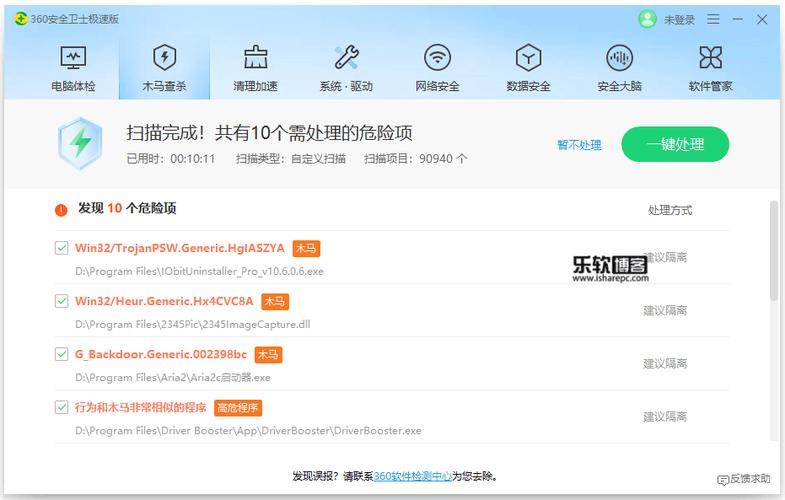Uncheck the G_Backdoor.Generic.002398bc item
Screen dimensions: 785x500
(x=62, y=354)
